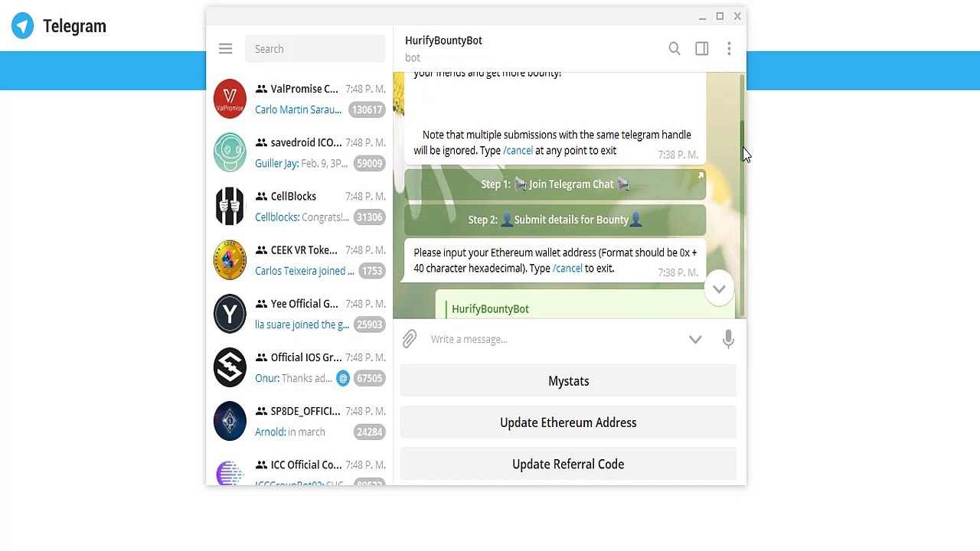Click the 25903 unread badge
Image resolution: width=980 pixels, height=551 pixels.
[x=369, y=324]
